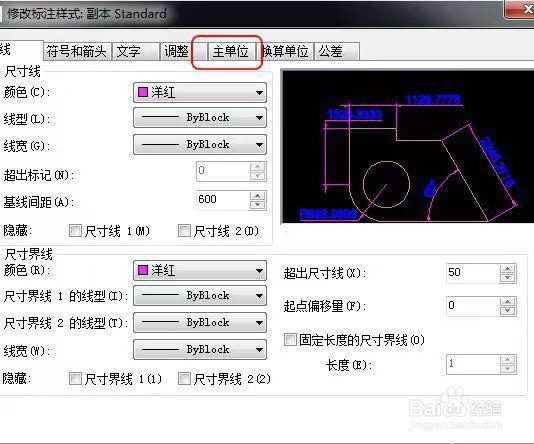The height and width of the screenshot is (444, 534).
Task: Go to the 主单位 tab
Action: click(x=231, y=51)
